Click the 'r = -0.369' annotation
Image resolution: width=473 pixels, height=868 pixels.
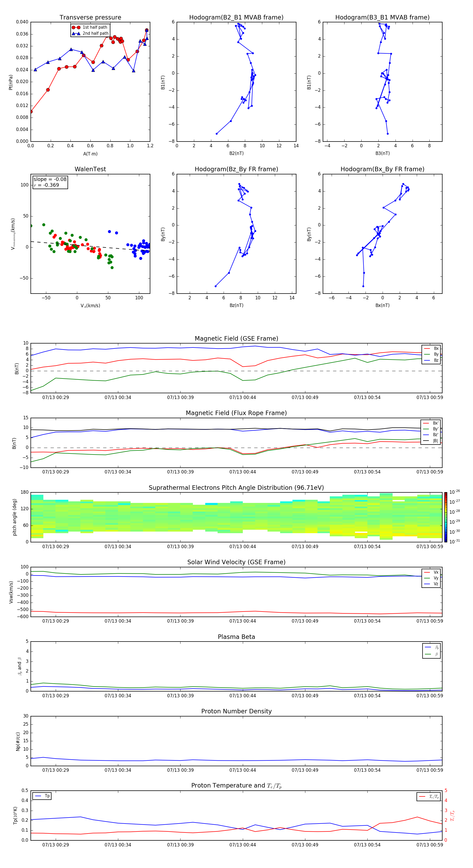click(47, 185)
